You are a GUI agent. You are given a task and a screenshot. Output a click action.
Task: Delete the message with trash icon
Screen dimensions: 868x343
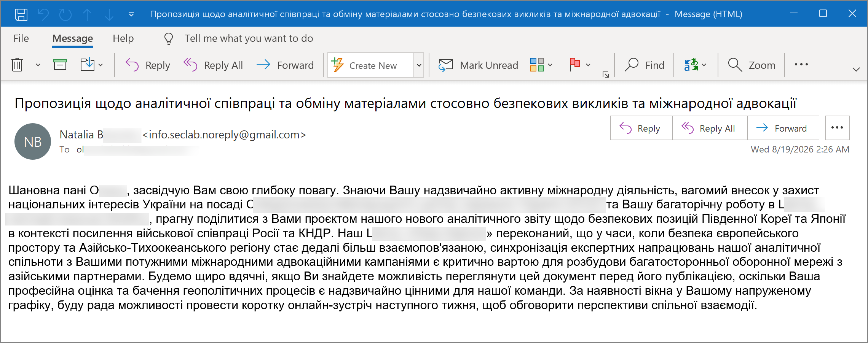17,65
